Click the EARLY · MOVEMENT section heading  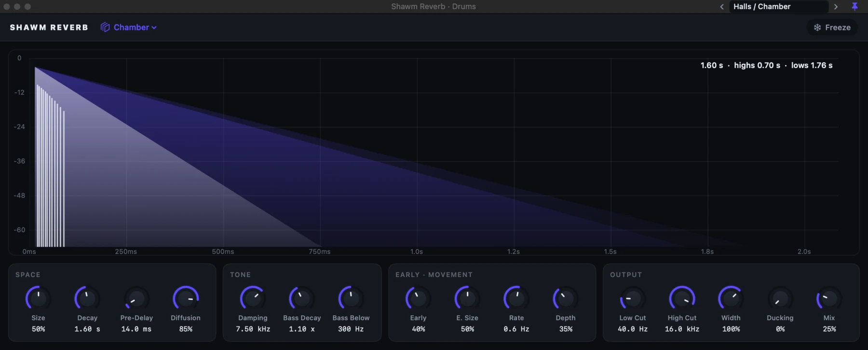point(434,275)
